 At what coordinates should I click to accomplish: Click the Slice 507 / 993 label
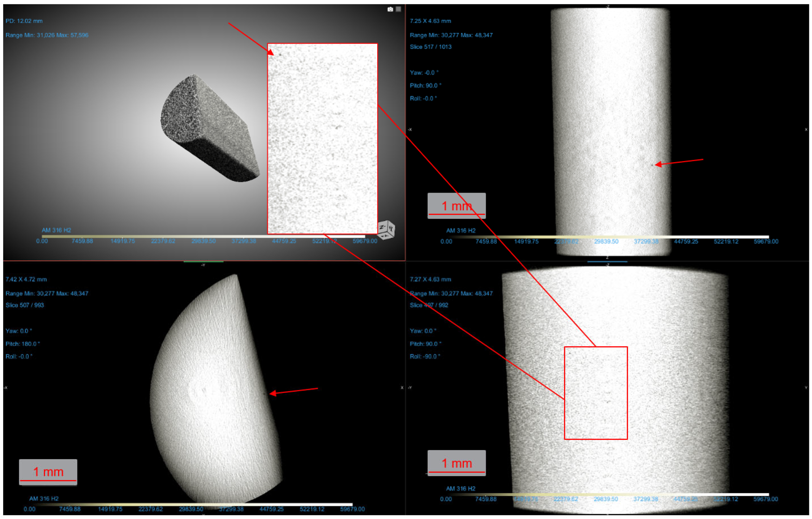click(x=25, y=305)
